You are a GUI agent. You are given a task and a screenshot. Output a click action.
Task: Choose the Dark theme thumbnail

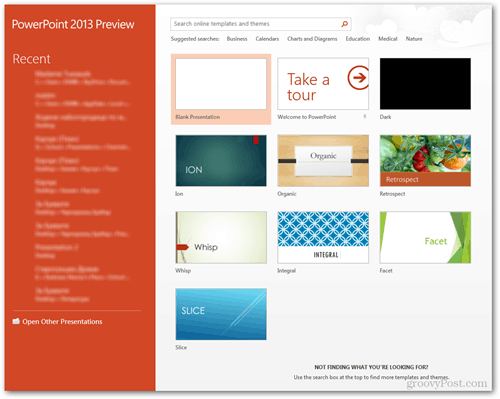pyautogui.click(x=425, y=84)
